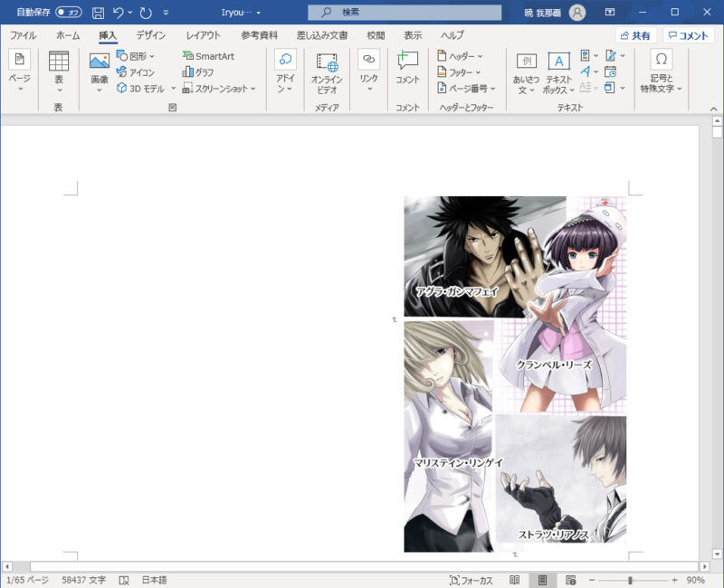Click the 1/65 ページ page indicator
This screenshot has height=588, width=724.
click(x=28, y=580)
